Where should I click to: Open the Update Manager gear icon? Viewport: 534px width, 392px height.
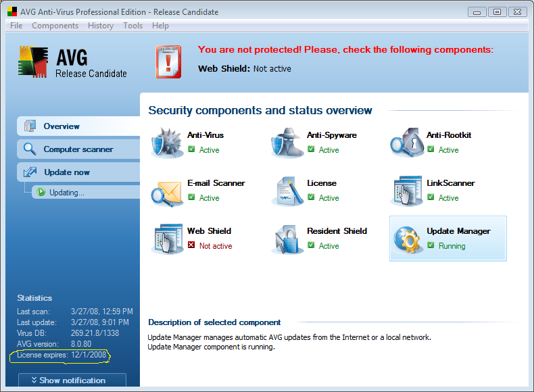[407, 240]
